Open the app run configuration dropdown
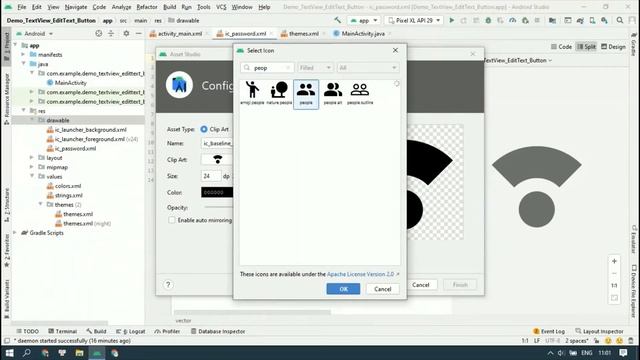 point(364,20)
